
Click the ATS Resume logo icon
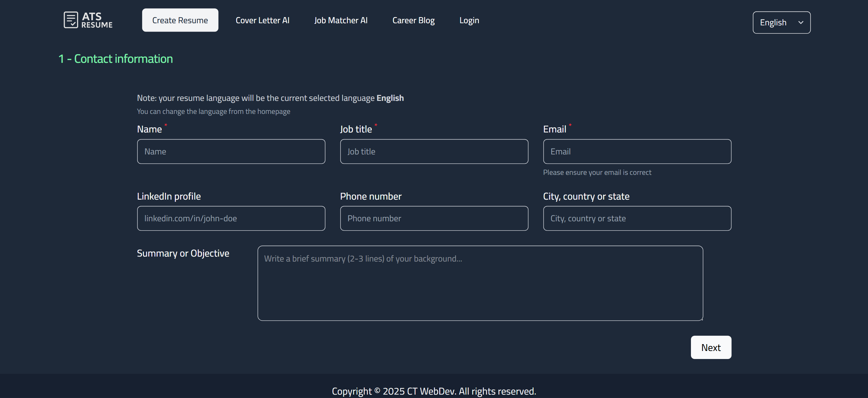71,20
